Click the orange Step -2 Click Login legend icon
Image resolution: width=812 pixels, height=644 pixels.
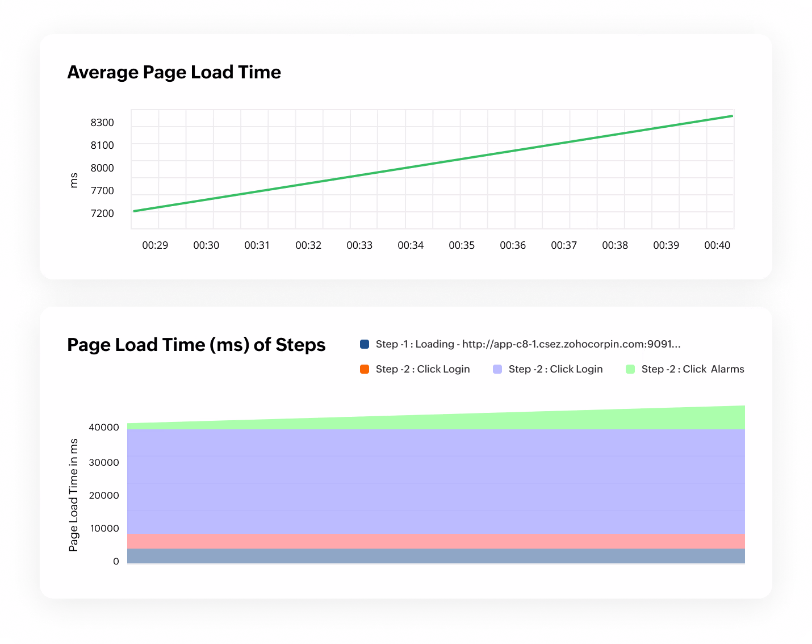click(x=365, y=369)
